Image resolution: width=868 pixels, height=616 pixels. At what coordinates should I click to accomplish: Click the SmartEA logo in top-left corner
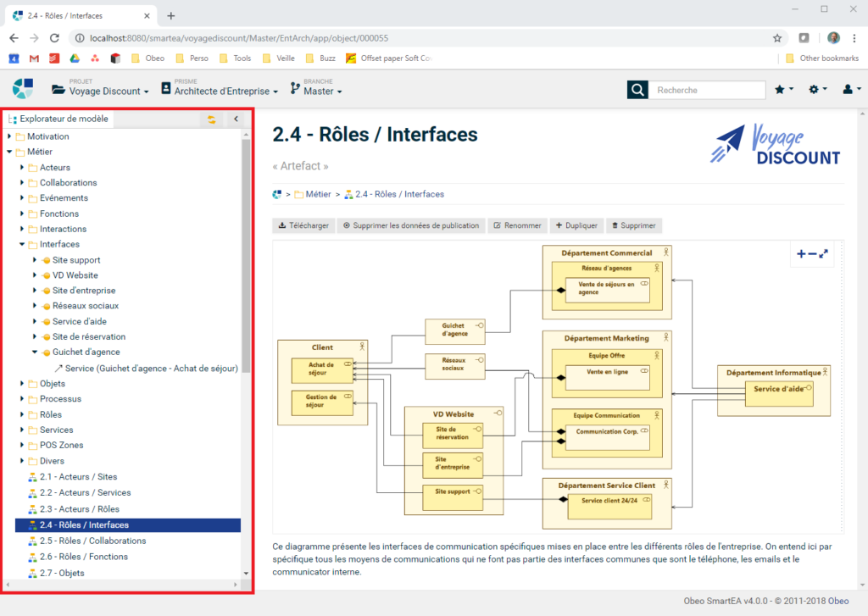(23, 88)
